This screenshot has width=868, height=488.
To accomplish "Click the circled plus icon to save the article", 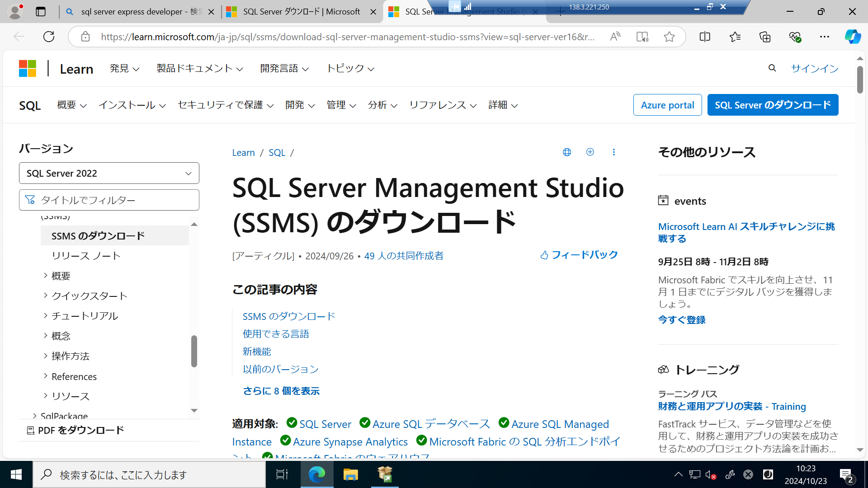I will [x=590, y=152].
